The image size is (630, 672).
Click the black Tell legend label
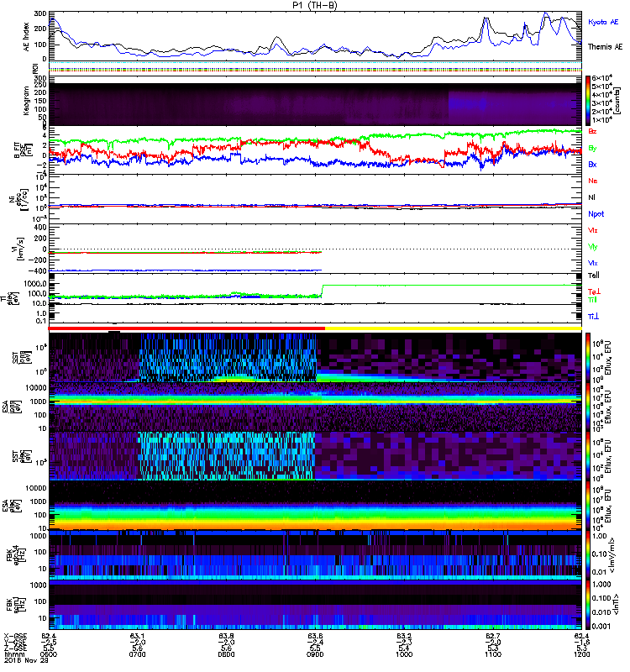pyautogui.click(x=594, y=276)
